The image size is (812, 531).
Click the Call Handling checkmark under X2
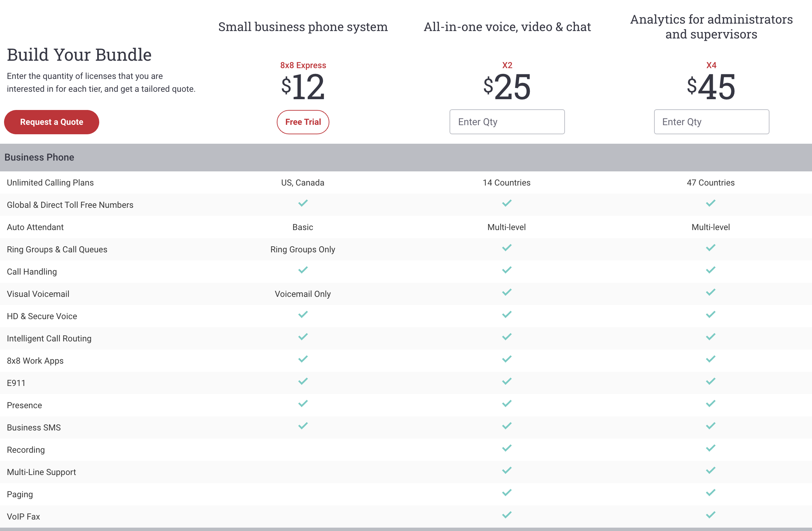507,270
